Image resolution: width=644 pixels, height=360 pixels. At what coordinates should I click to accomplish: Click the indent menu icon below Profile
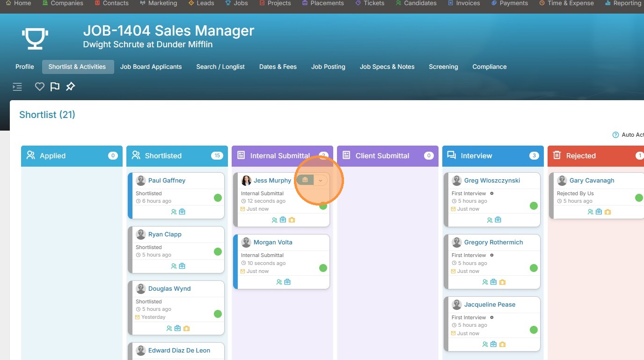click(17, 87)
